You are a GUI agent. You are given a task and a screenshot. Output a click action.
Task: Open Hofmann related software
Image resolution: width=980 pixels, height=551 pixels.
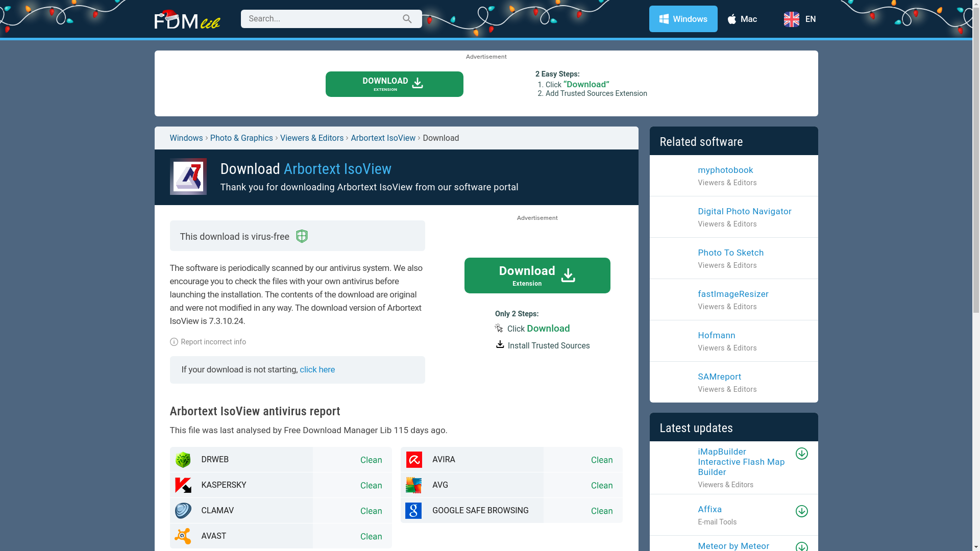point(716,335)
